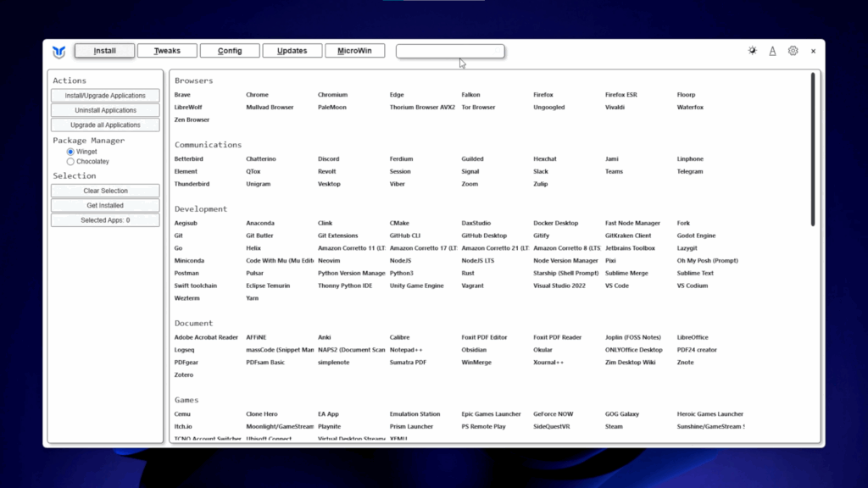
Task: Toggle VS Code in Development list
Action: coord(616,286)
